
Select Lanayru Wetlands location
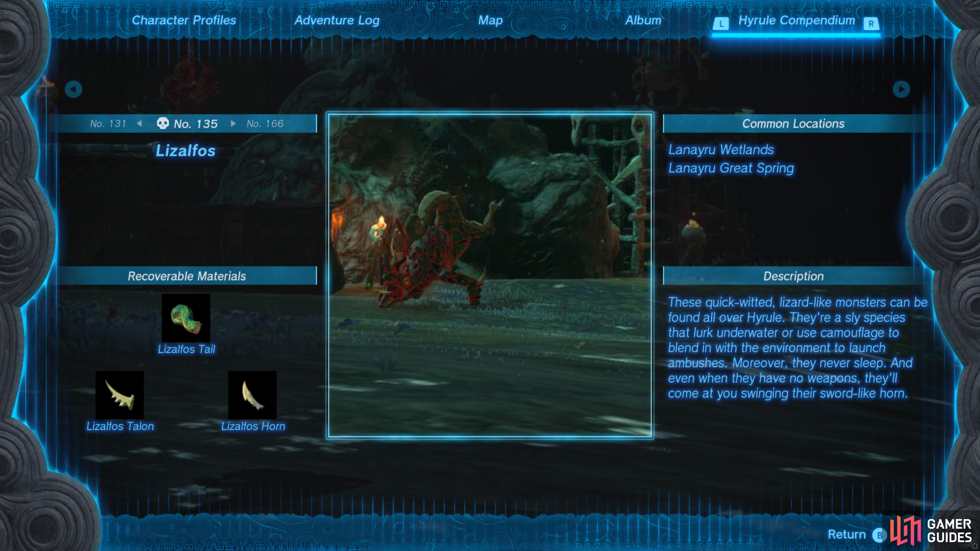(721, 149)
